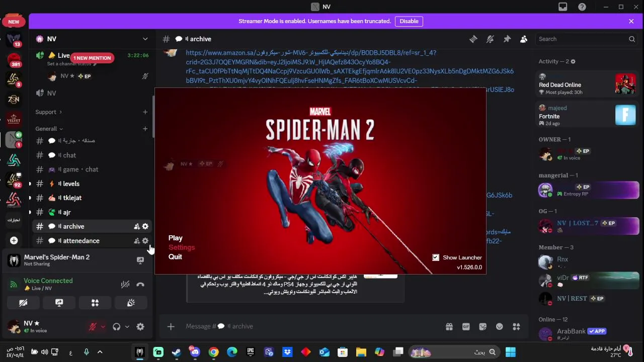Screen dimensions: 644x362
Task: Open the game · chat channel
Action: tap(92, 169)
